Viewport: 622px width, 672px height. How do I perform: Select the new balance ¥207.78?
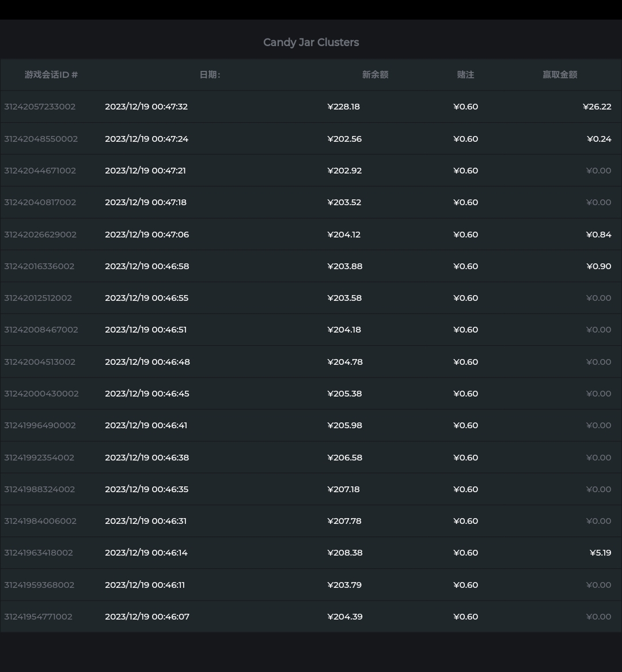pyautogui.click(x=344, y=521)
